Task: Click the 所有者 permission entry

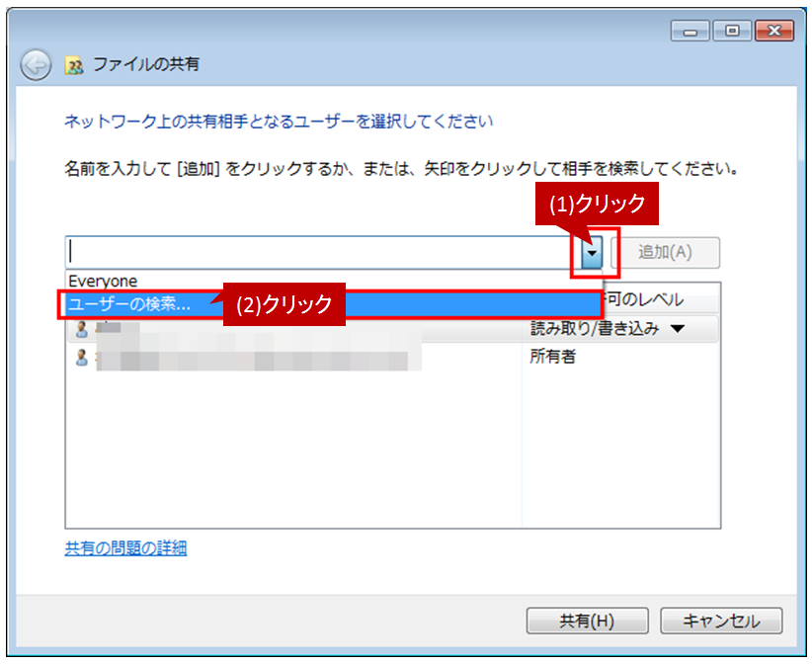Action: point(552,357)
